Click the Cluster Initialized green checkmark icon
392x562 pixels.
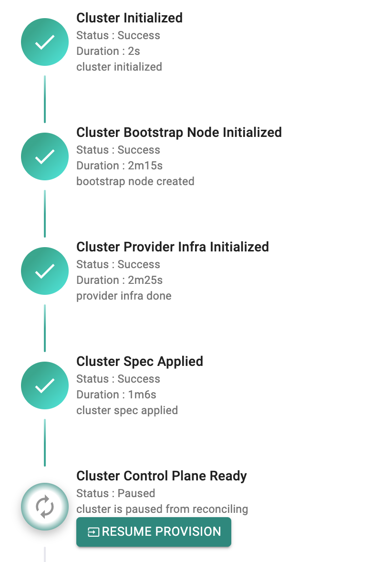pyautogui.click(x=45, y=42)
